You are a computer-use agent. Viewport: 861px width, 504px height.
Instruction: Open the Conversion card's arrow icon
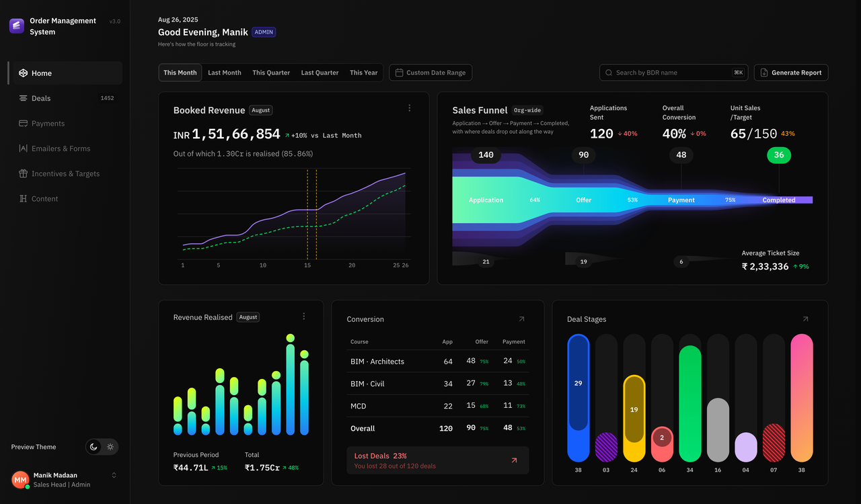tap(521, 319)
